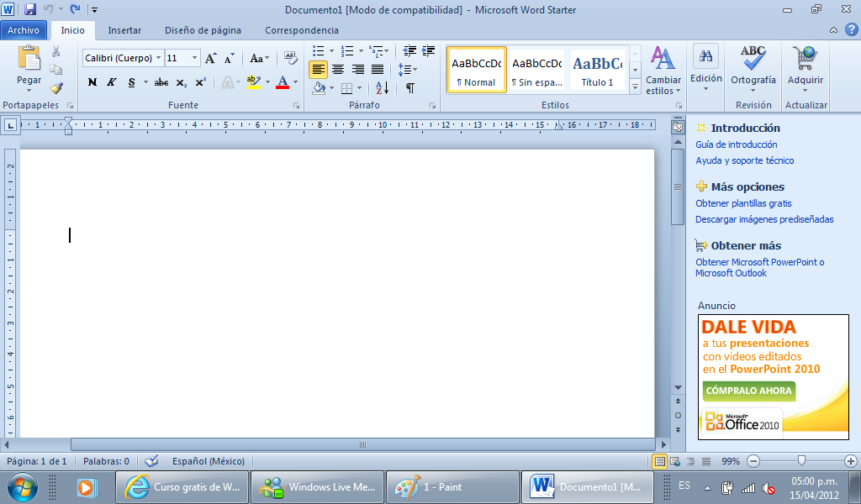Center align the paragraph
861x504 pixels.
point(337,68)
